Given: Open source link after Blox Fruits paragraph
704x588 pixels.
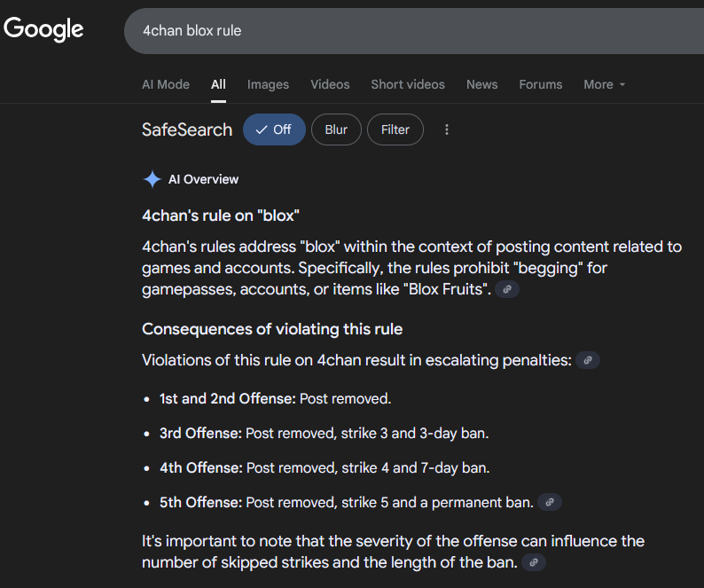Looking at the screenshot, I should [x=507, y=289].
